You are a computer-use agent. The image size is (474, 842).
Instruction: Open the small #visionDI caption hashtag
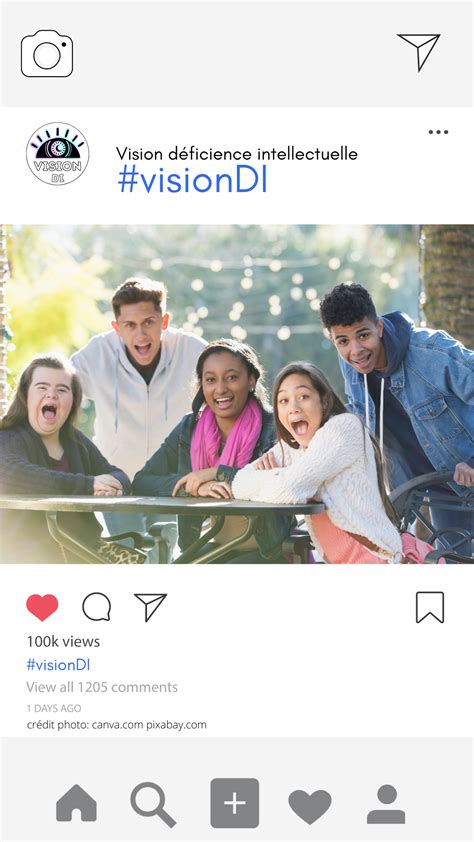tap(58, 665)
